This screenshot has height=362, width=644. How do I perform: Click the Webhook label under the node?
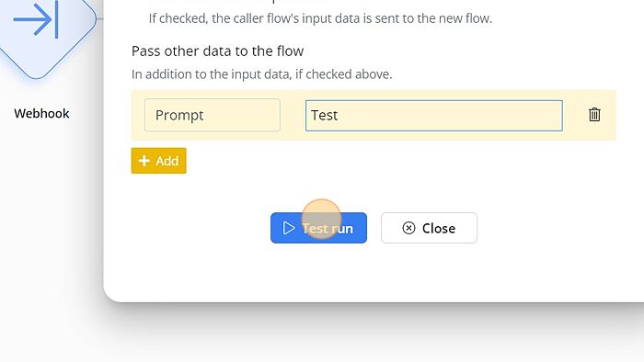pyautogui.click(x=41, y=114)
